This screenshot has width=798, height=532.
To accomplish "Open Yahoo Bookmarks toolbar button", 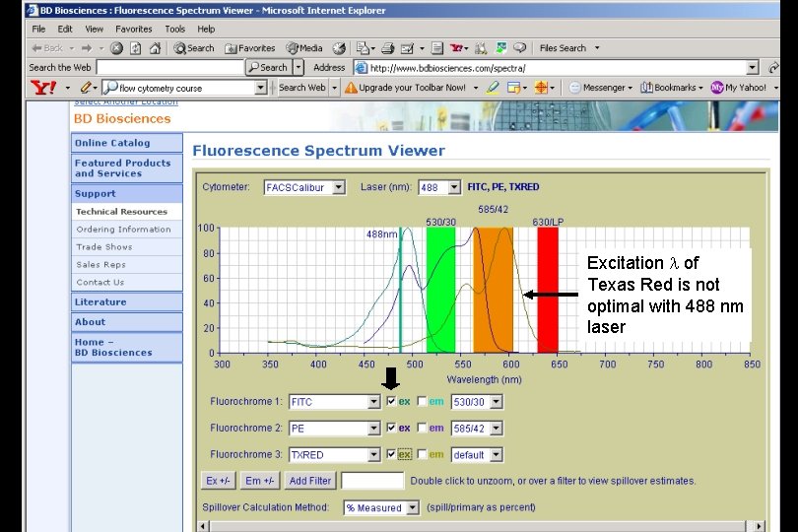I will click(671, 88).
